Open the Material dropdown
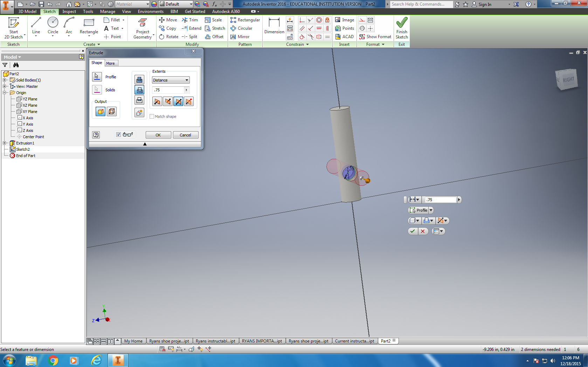Image resolution: width=588 pixels, height=367 pixels. coord(133,4)
